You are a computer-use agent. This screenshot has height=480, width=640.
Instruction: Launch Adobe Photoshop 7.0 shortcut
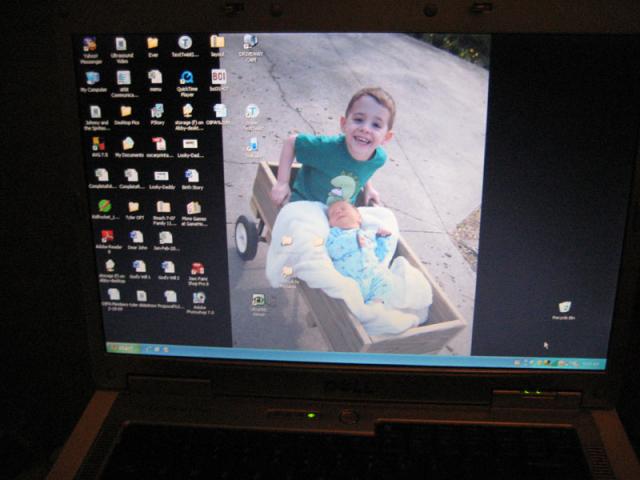point(200,303)
